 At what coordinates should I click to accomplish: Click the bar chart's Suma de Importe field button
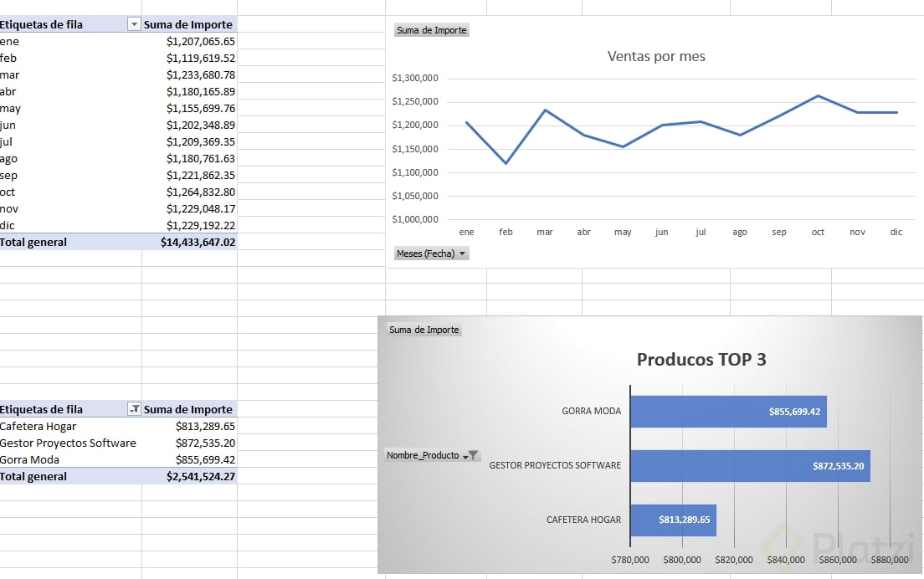(424, 330)
